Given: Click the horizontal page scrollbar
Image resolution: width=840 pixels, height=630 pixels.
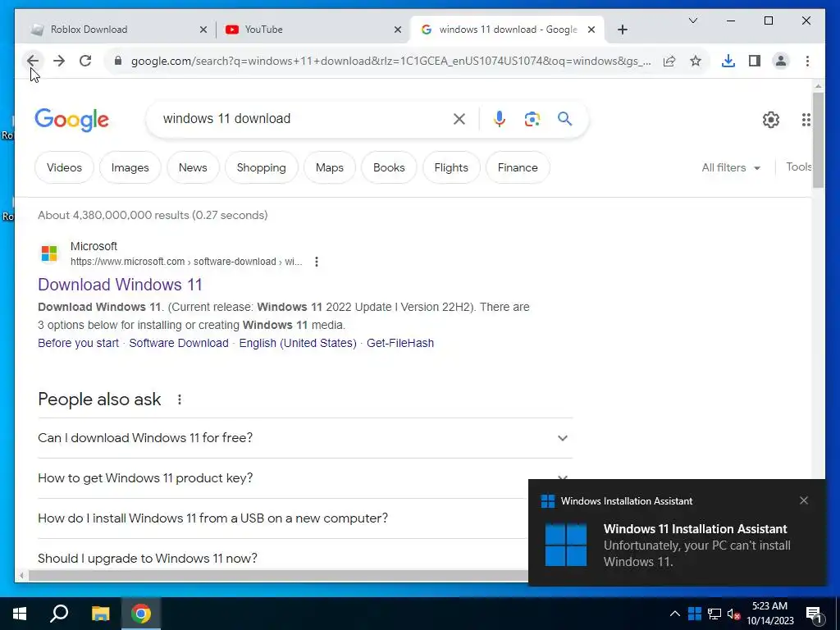Looking at the screenshot, I should tap(279, 576).
